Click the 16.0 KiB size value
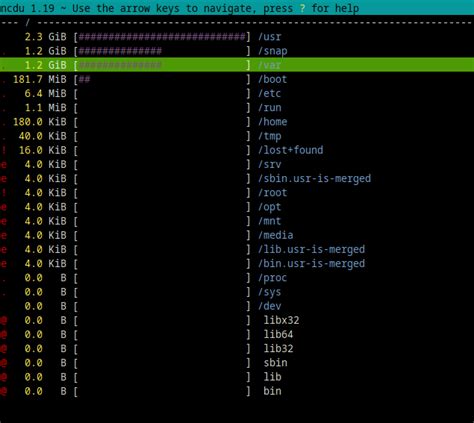The image size is (474, 423). 42,150
